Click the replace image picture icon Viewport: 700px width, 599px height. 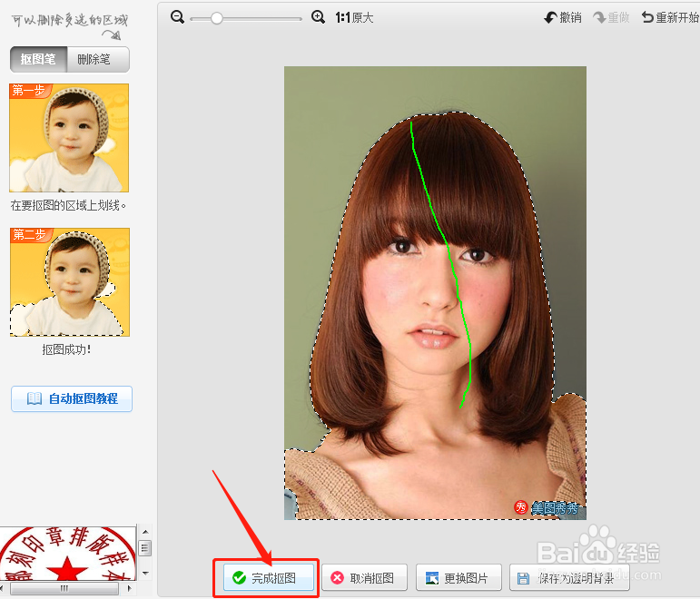click(432, 578)
